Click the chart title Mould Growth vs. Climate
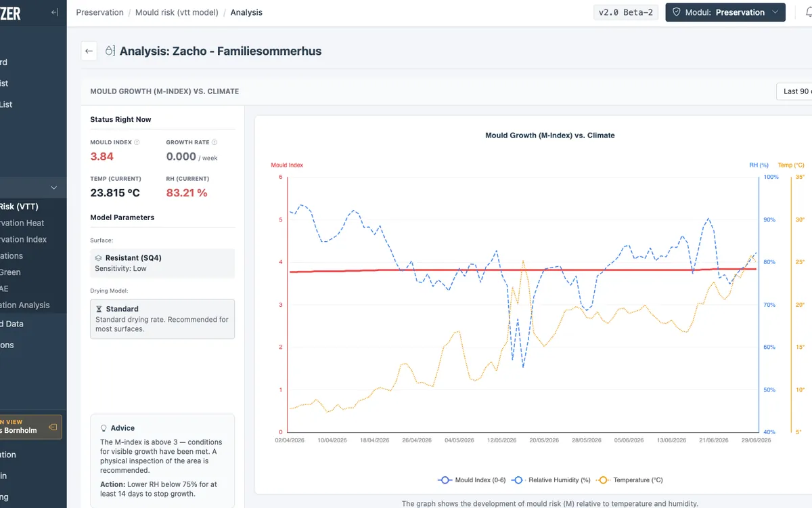 [550, 135]
